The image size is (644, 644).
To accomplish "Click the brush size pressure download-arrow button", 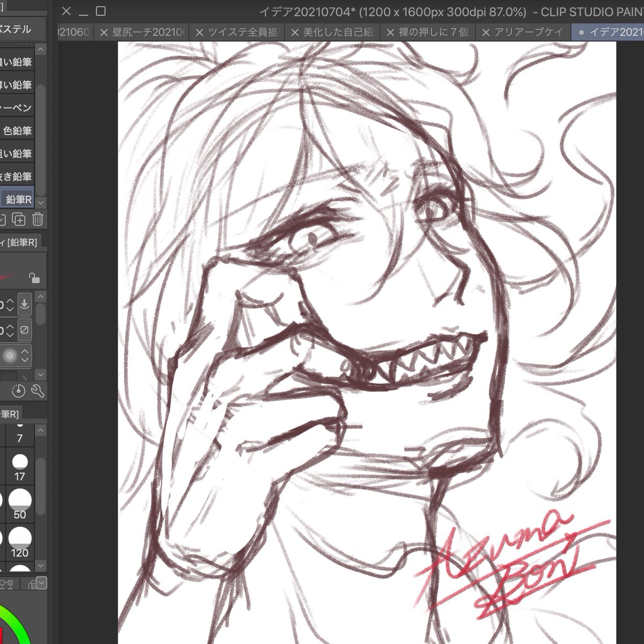I will [x=24, y=304].
